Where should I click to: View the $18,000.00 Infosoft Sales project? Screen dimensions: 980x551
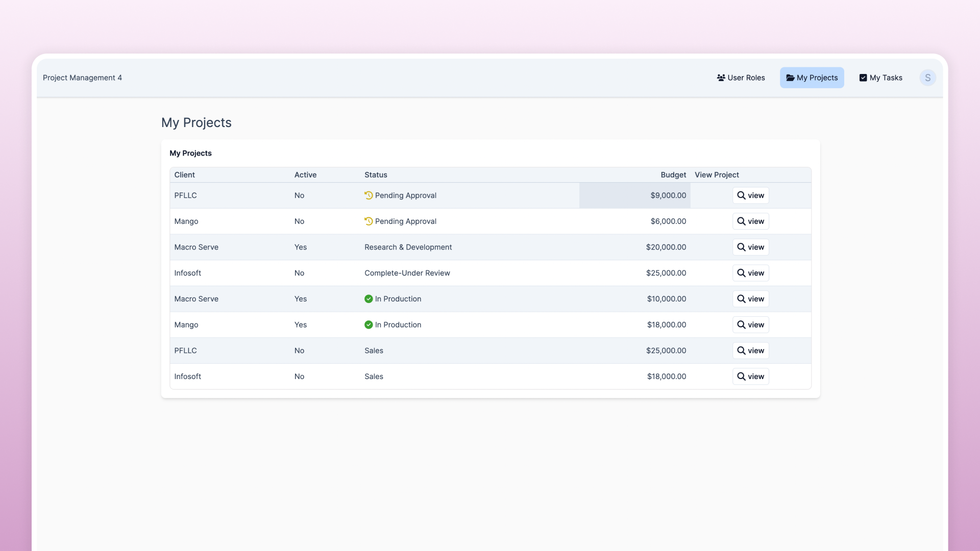coord(750,377)
